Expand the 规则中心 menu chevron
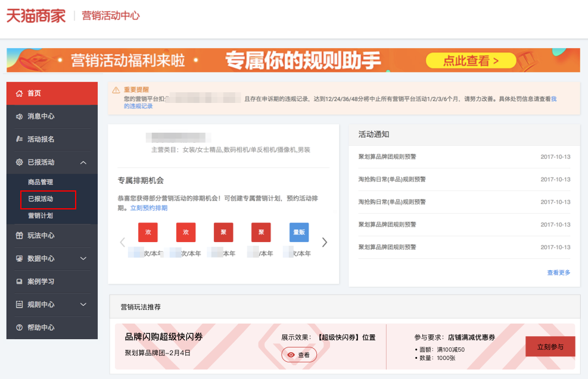588x379 pixels. pos(83,305)
